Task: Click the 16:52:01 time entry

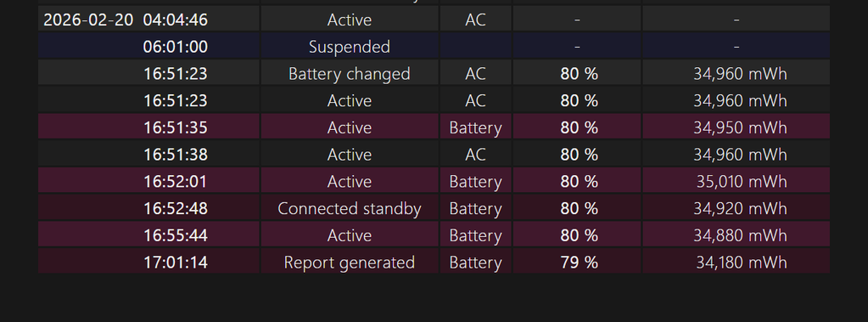Action: pos(176,181)
